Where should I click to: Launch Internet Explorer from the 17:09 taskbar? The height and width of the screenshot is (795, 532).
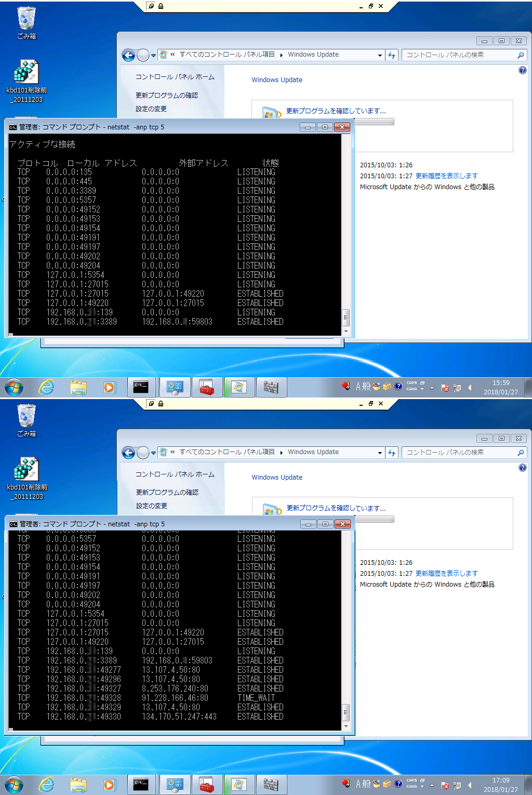click(47, 785)
